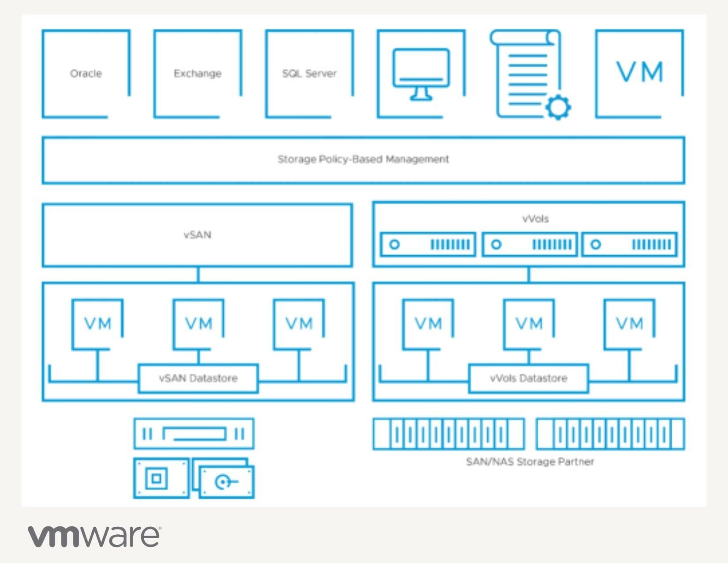Screen dimensions: 728x563
Task: Click the last VM in the vVols cluster
Action: [629, 325]
